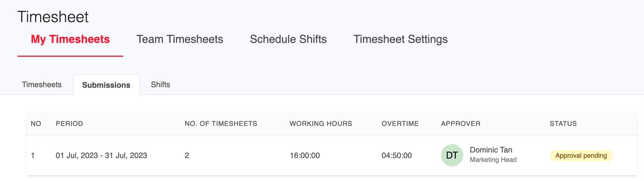Click the 04:50:00 overtime value
Image resolution: width=644 pixels, height=181 pixels.
coord(397,156)
